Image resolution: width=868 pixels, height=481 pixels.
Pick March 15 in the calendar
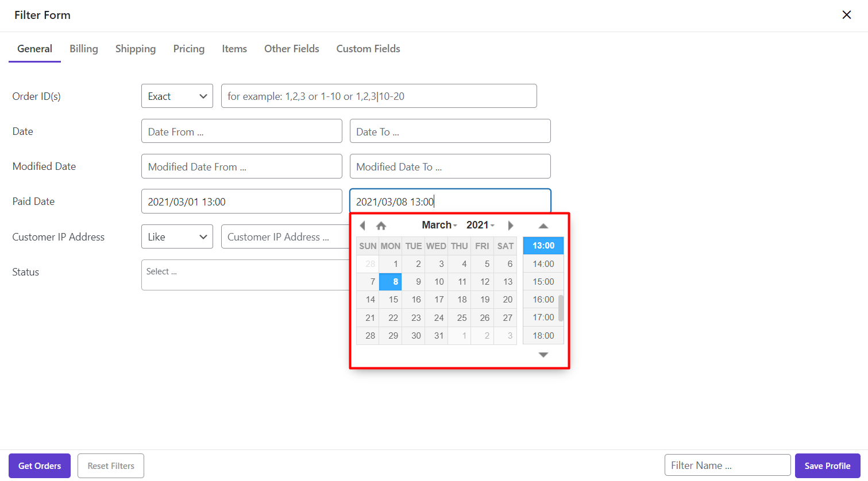pyautogui.click(x=393, y=300)
